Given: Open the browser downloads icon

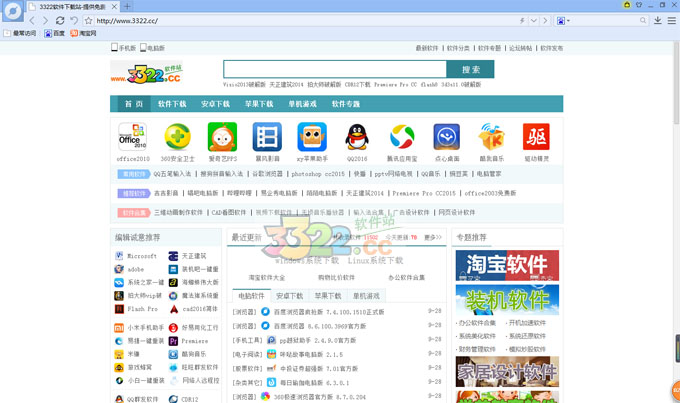Looking at the screenshot, I should coord(657,20).
